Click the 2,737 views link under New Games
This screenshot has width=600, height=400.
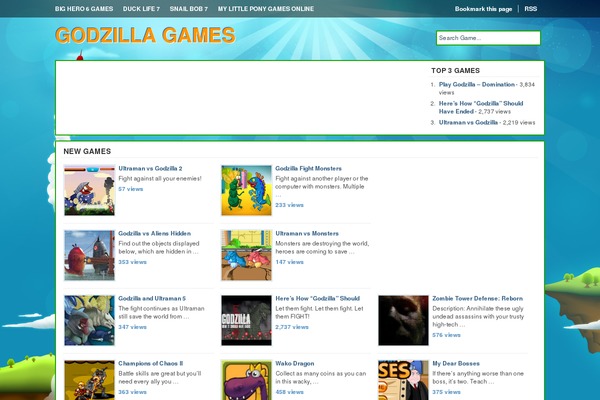292,327
